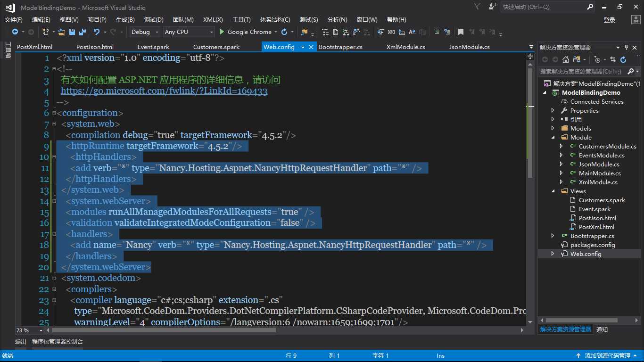Image resolution: width=644 pixels, height=362 pixels.
Task: Click the feedback notification flag icon
Action: coord(478,6)
